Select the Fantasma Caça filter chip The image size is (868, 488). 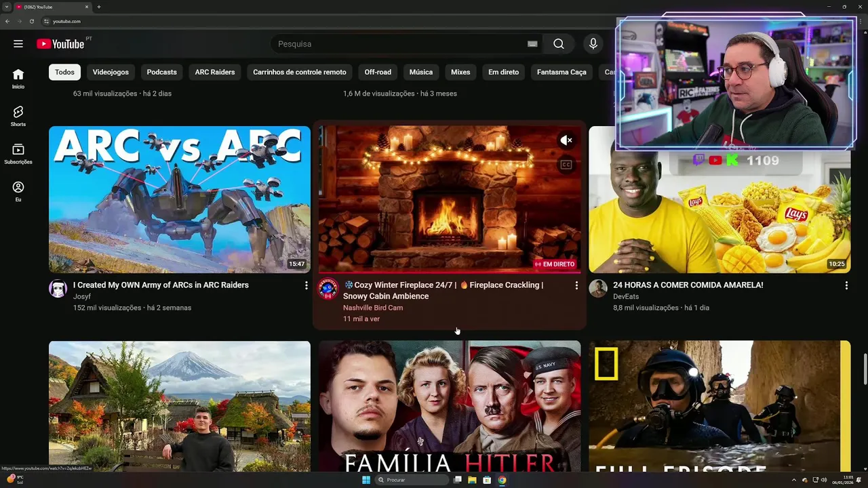point(561,72)
